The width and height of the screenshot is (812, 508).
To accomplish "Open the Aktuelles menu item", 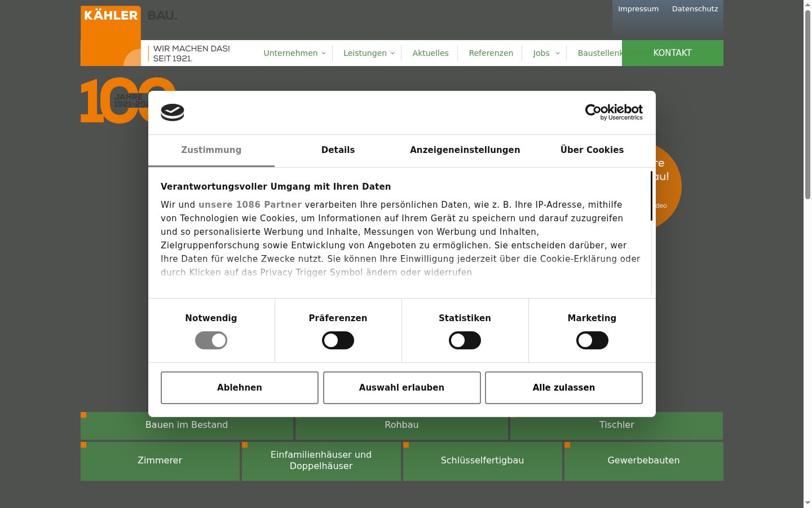I will pos(430,53).
